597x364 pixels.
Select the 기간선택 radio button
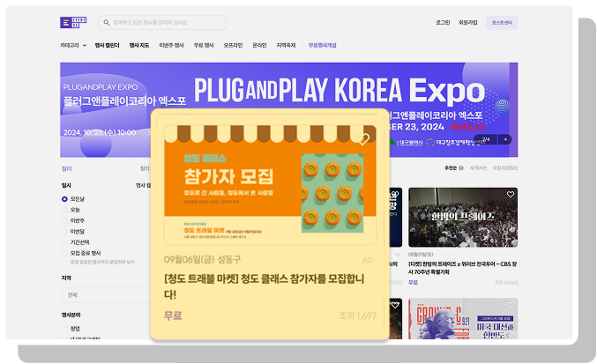point(64,242)
